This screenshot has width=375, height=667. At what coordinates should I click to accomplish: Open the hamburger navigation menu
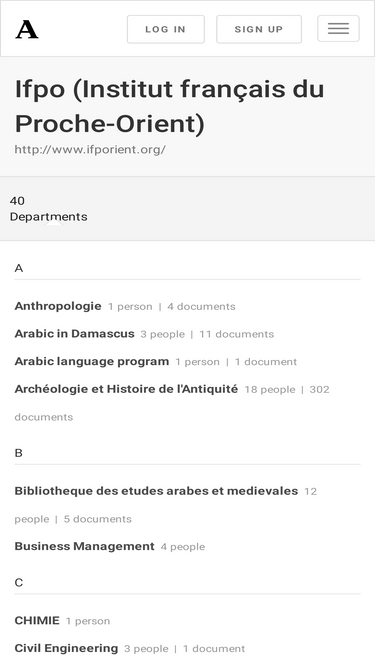pyautogui.click(x=338, y=29)
